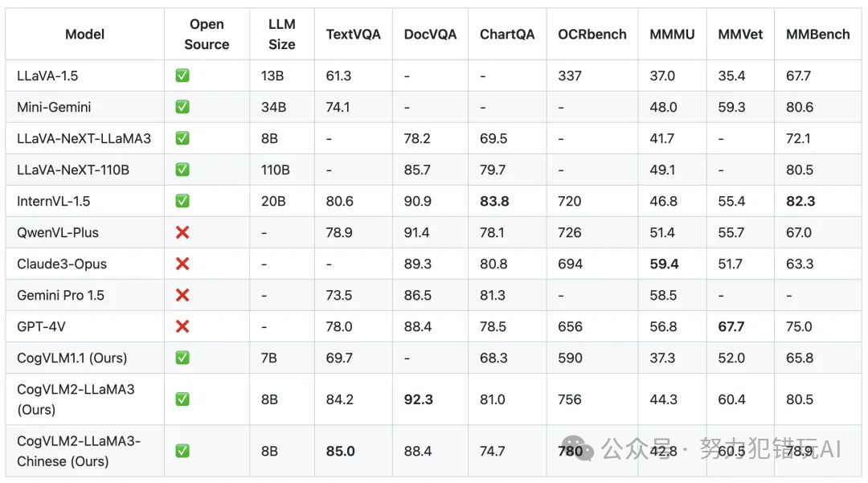The width and height of the screenshot is (868, 483).
Task: Click the MMBench column header
Action: tap(817, 35)
